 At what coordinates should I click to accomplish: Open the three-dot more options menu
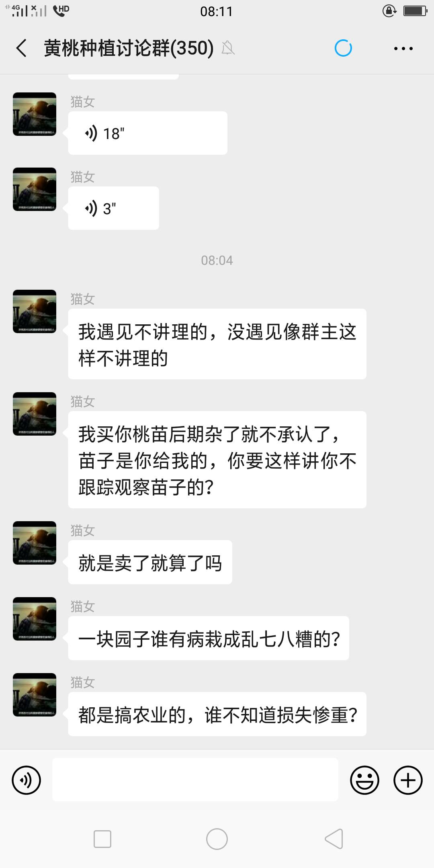(403, 49)
